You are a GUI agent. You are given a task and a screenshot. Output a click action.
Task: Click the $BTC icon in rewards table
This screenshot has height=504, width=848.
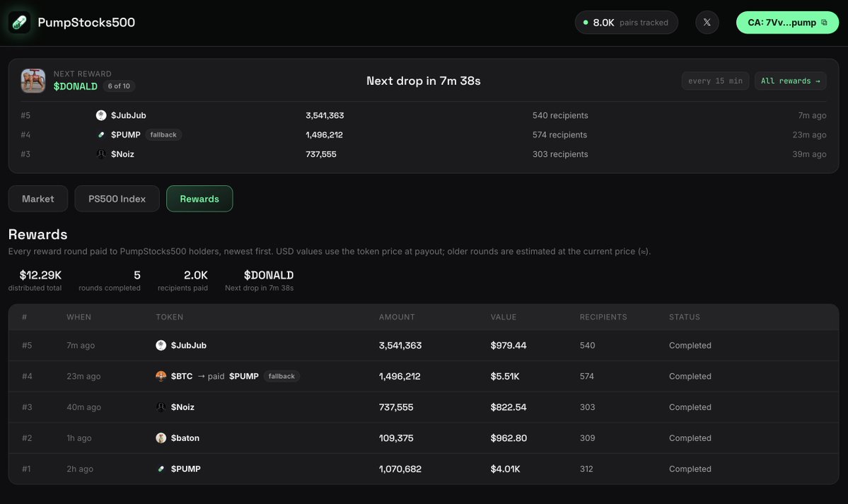161,376
